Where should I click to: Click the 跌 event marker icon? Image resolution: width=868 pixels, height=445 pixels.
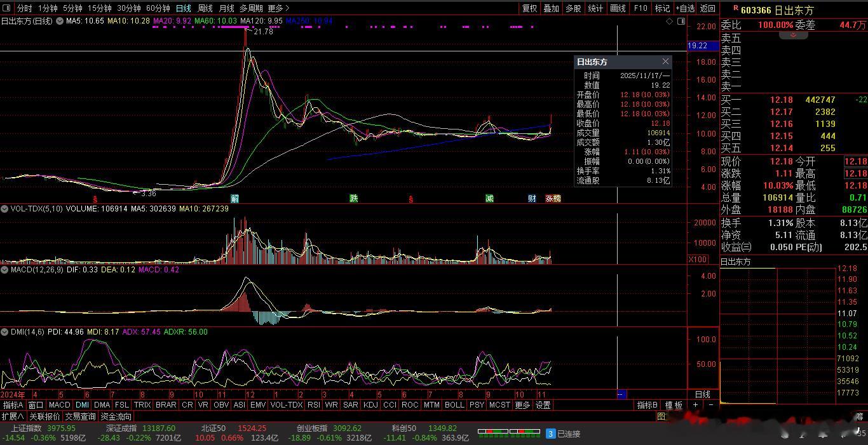(354, 199)
